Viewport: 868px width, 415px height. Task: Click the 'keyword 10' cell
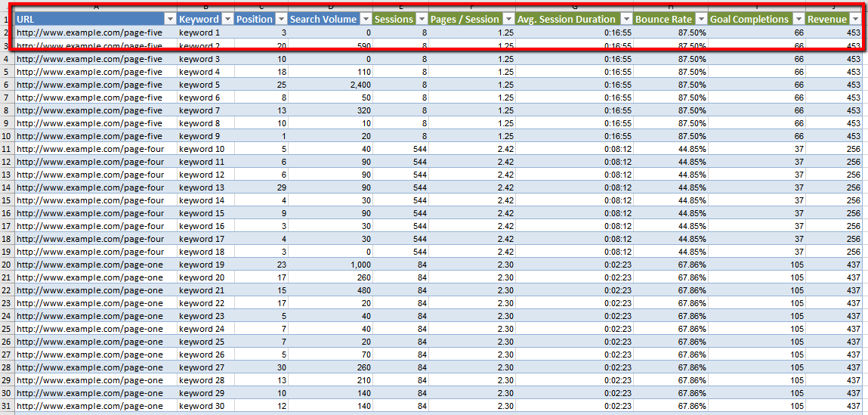(x=205, y=148)
